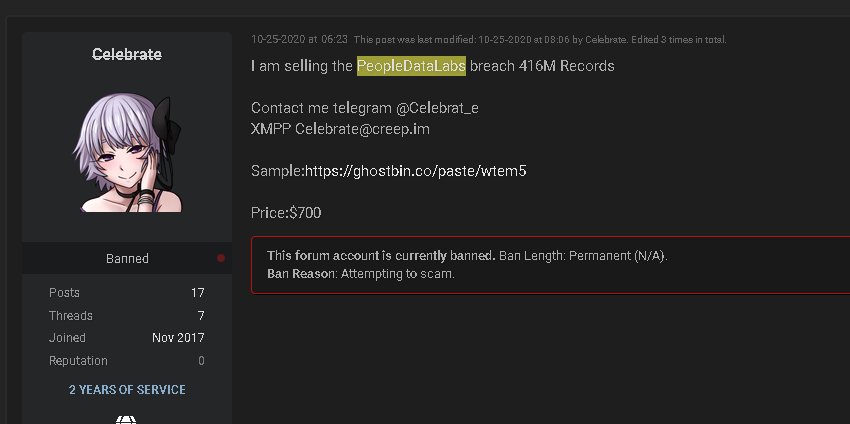Click the white badge icon below service label

click(x=126, y=419)
